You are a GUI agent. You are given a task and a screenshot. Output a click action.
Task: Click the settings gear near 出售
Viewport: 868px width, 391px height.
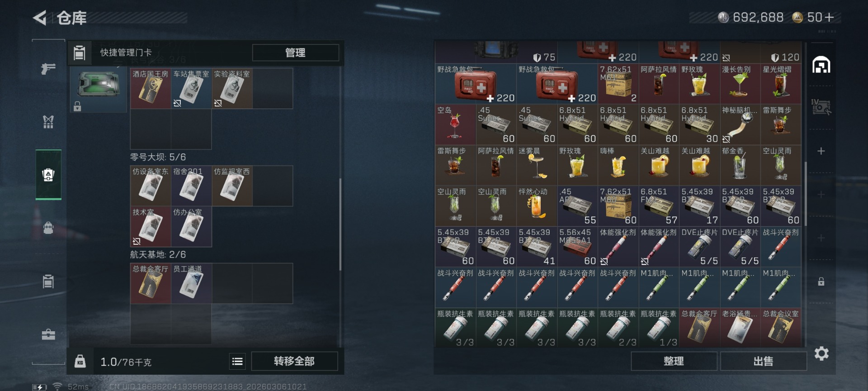pyautogui.click(x=821, y=353)
